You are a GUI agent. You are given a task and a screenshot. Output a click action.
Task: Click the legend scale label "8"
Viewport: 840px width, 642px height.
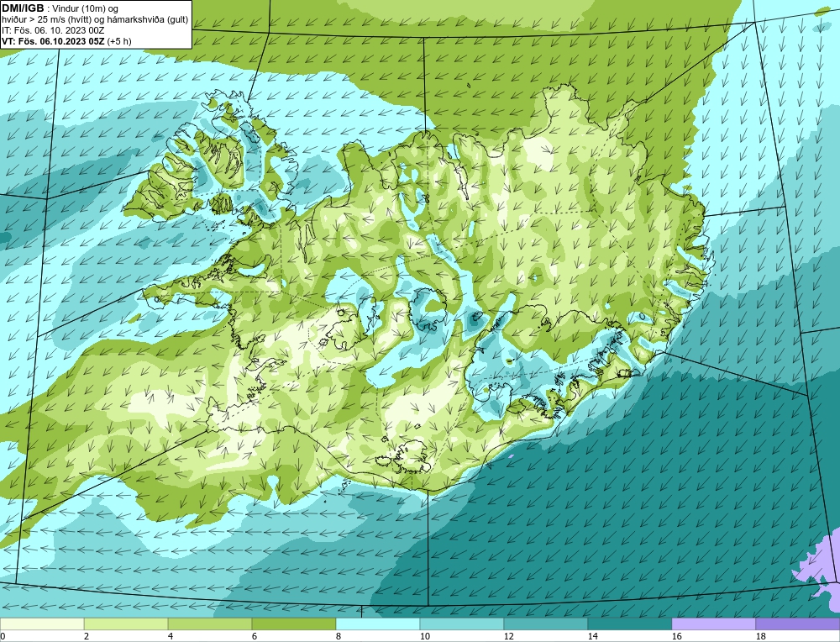point(339,636)
